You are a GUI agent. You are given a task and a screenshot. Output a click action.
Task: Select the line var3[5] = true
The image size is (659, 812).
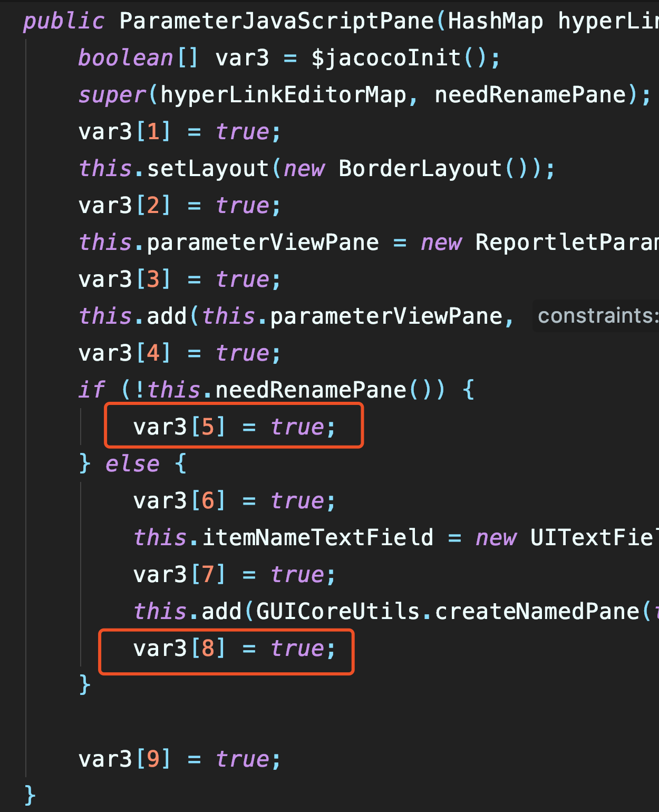tap(235, 427)
